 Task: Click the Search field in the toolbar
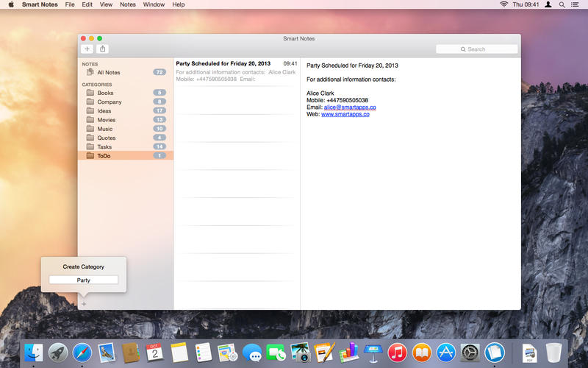pyautogui.click(x=476, y=49)
